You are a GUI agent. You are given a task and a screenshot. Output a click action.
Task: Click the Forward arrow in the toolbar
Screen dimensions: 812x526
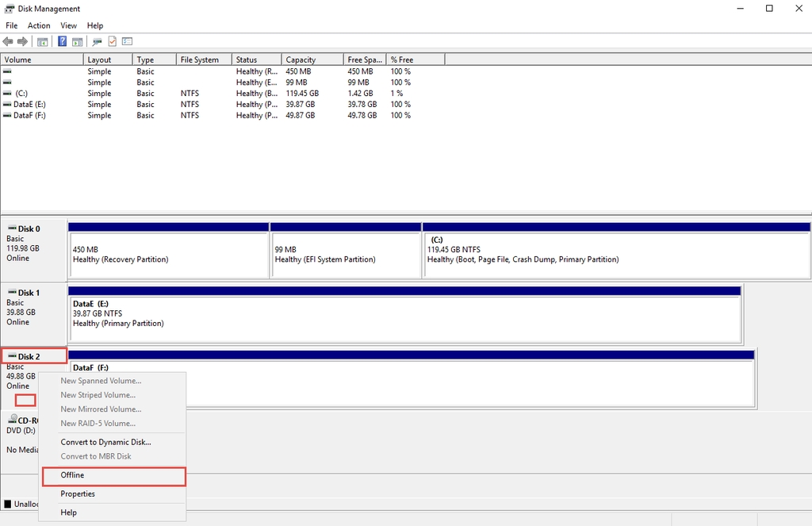click(x=22, y=41)
